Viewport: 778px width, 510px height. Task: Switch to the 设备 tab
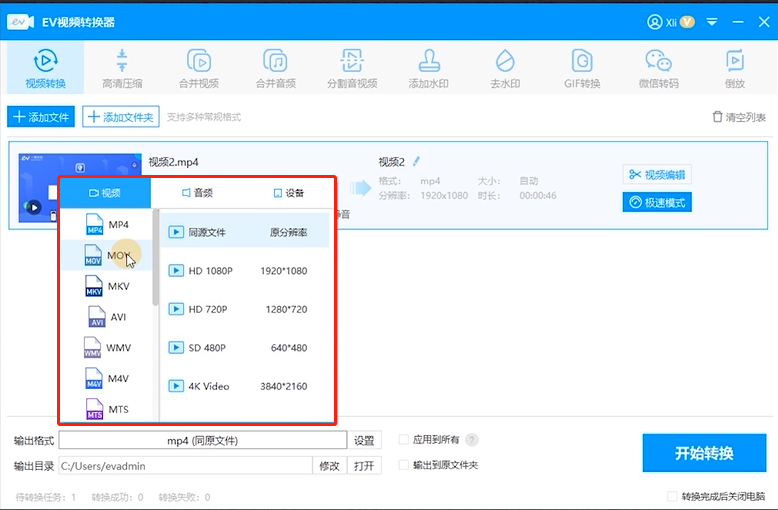(x=288, y=193)
